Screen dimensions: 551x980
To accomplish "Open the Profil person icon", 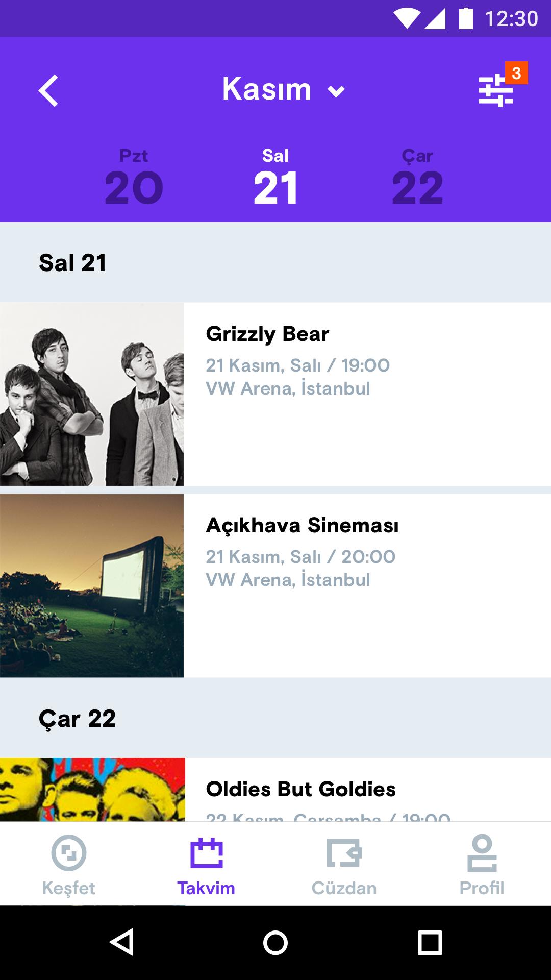I will tap(482, 853).
